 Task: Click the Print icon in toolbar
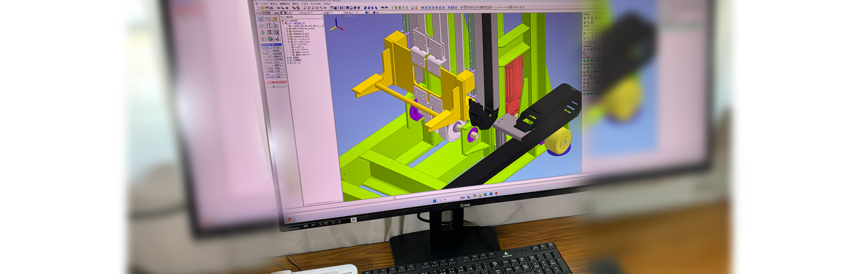pyautogui.click(x=271, y=8)
